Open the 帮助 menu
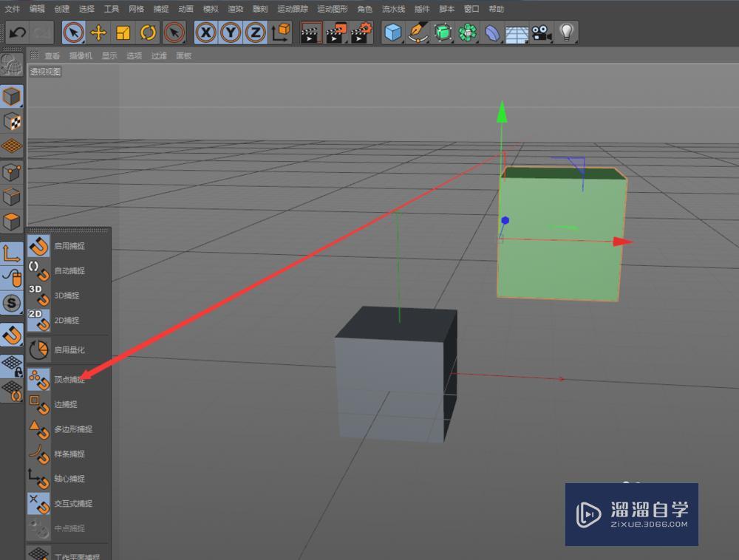This screenshot has width=739, height=560. click(x=496, y=8)
